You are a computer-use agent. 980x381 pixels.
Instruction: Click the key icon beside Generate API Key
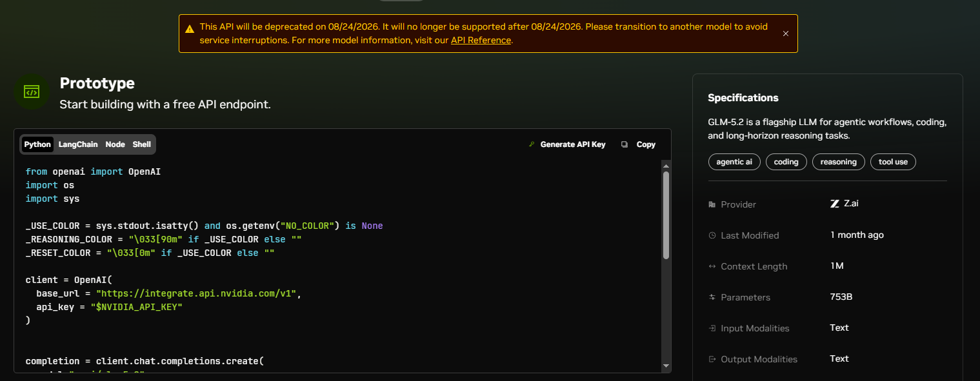coord(532,144)
